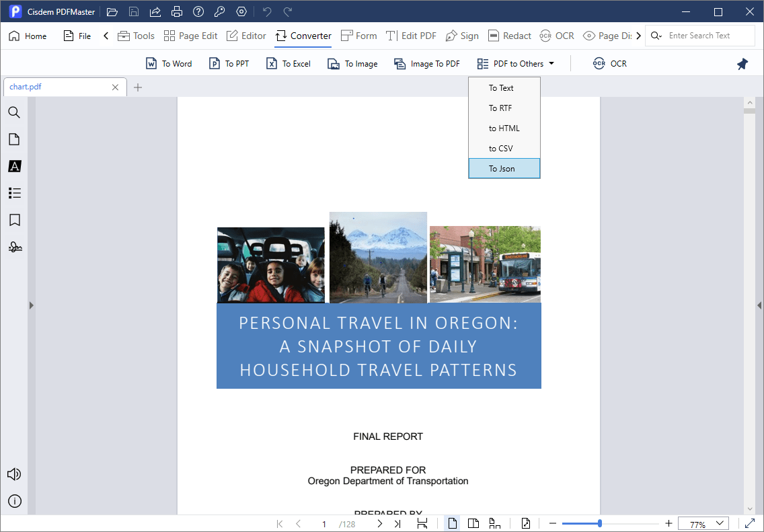Open the search panel in left sidebar
The height and width of the screenshot is (532, 764).
click(14, 112)
